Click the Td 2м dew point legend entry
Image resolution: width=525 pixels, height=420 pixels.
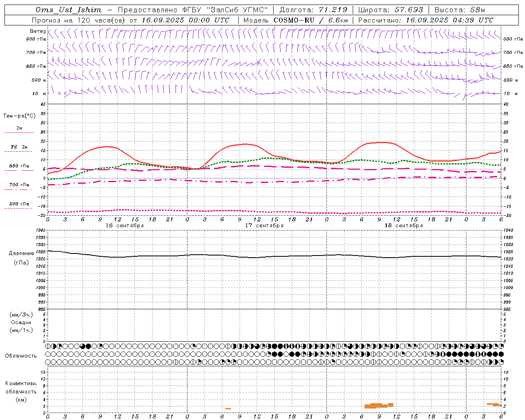click(19, 147)
